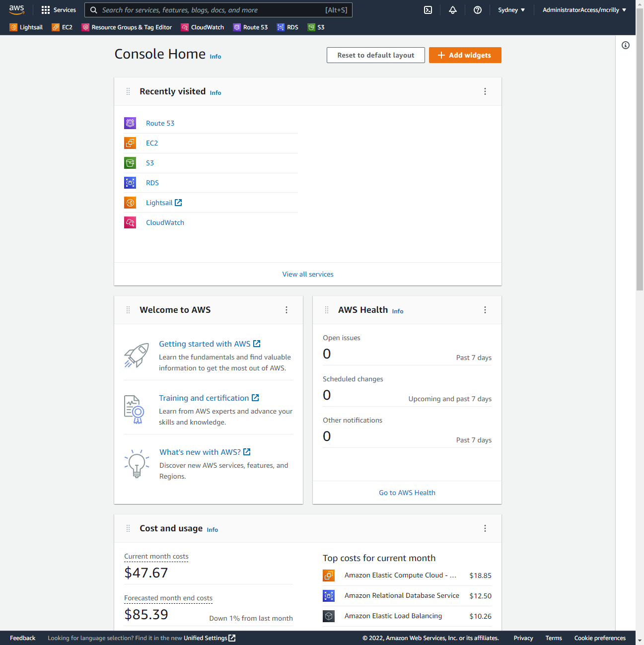Open the CloudWatch link in Recently visited

click(x=165, y=222)
